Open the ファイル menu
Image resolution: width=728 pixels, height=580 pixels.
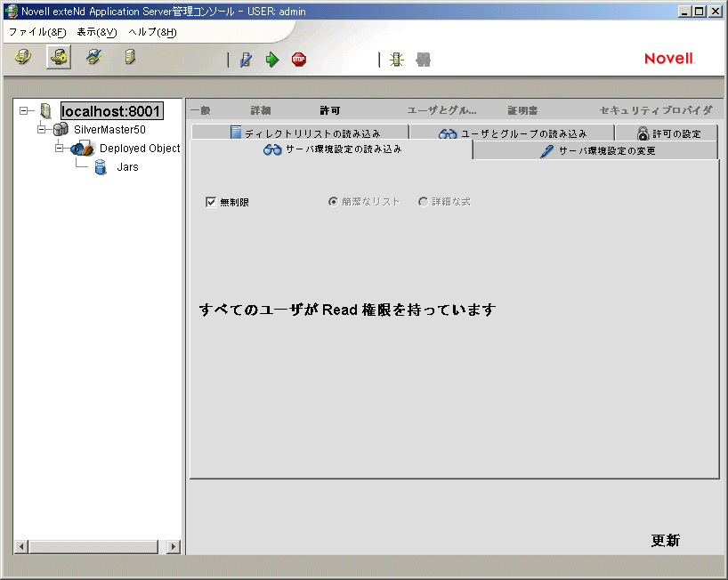pyautogui.click(x=37, y=32)
